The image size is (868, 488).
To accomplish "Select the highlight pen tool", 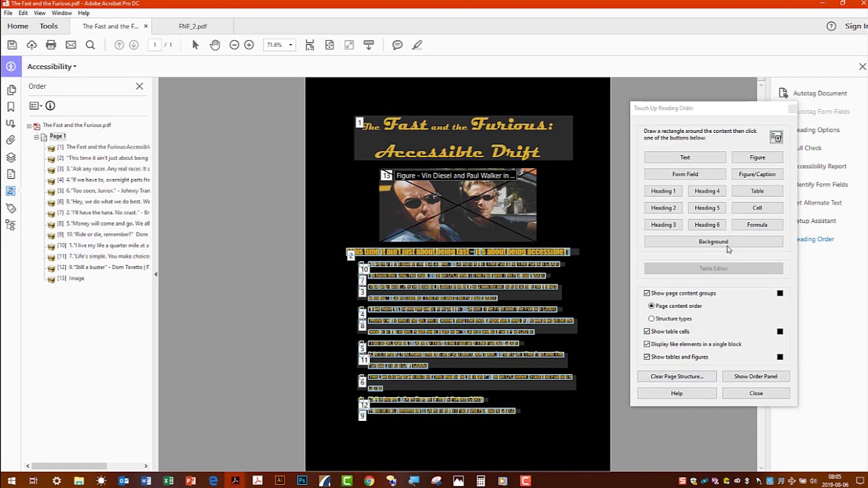I will [417, 45].
